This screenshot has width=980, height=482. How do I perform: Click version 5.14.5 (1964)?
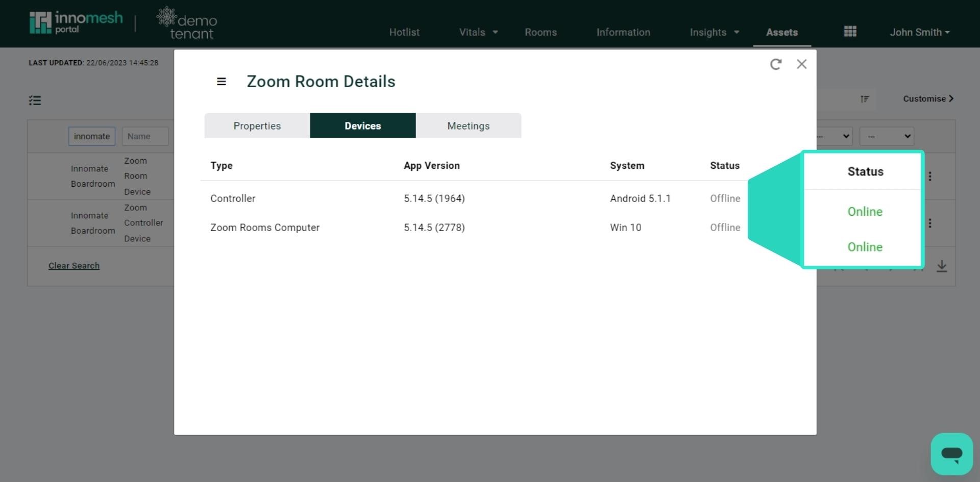(434, 198)
